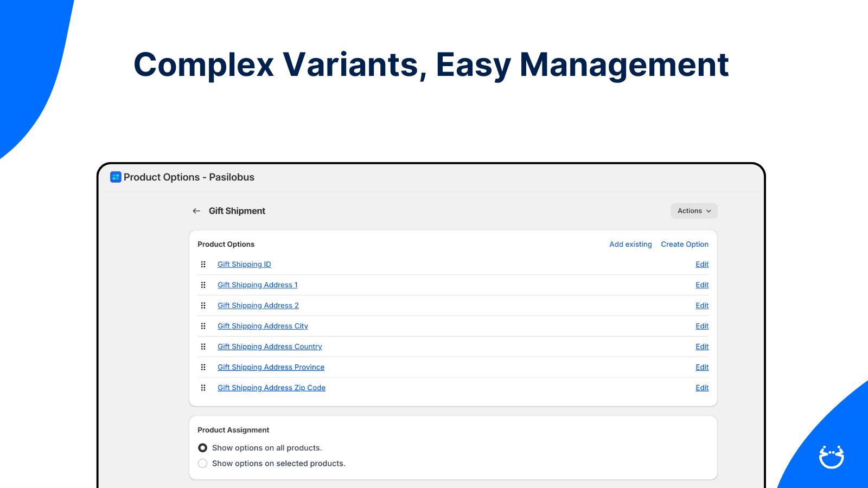Screen dimensions: 868x488
Task: Click drag handle beside Gift Shipping Address City
Action: (203, 326)
